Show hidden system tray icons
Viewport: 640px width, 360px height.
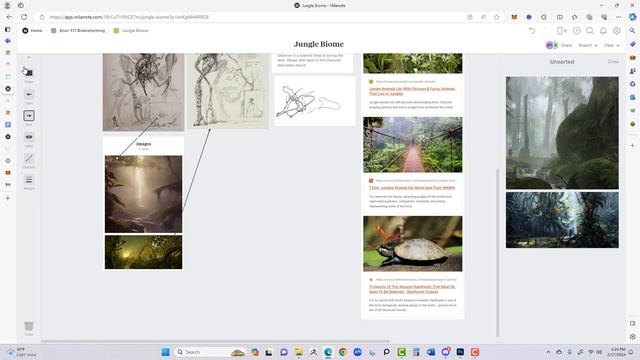[548, 352]
